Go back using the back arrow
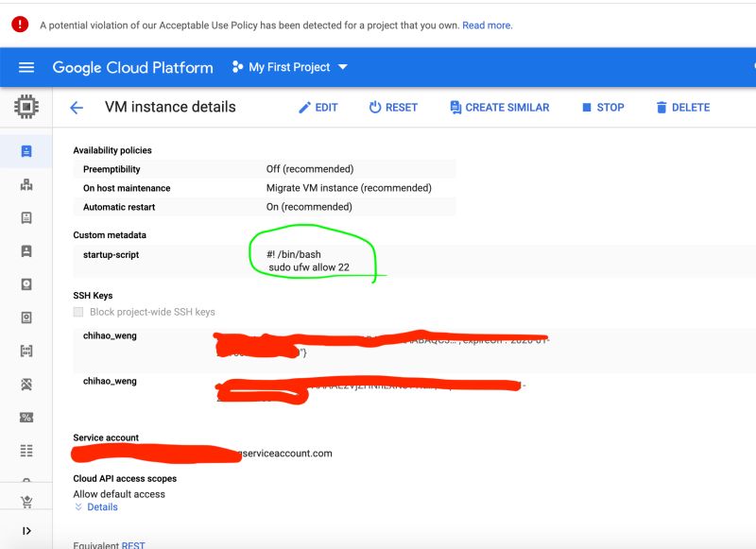The image size is (756, 549). point(77,107)
